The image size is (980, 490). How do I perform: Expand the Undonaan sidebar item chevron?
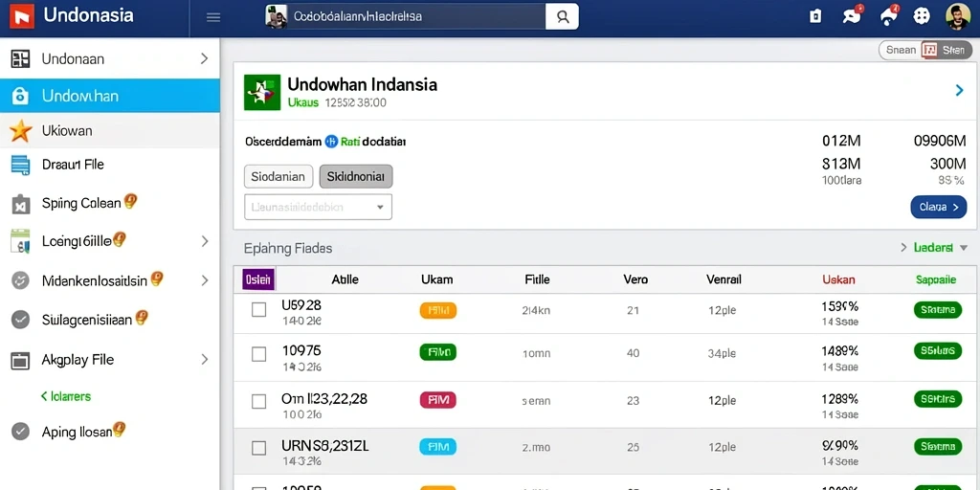[204, 58]
